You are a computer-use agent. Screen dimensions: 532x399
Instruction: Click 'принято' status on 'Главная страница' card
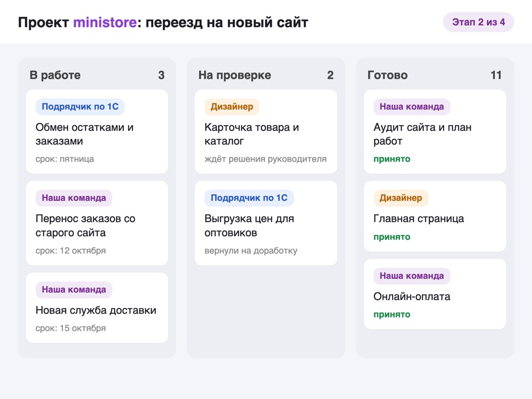point(392,237)
